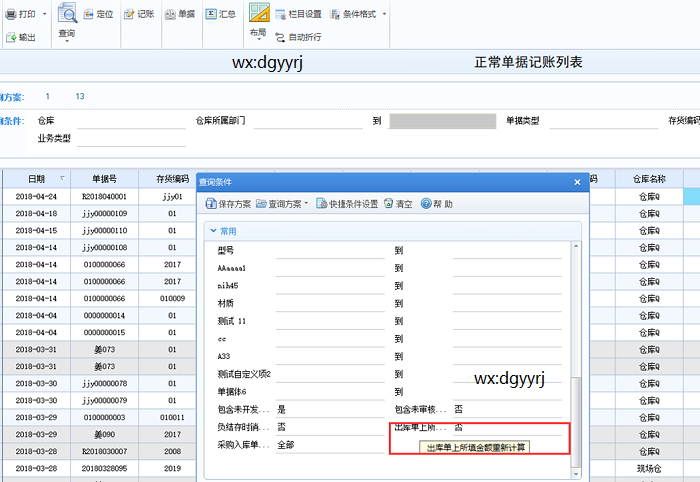The width and height of the screenshot is (700, 482).
Task: Set the 出库单上所 value 否
Action: pos(507,428)
